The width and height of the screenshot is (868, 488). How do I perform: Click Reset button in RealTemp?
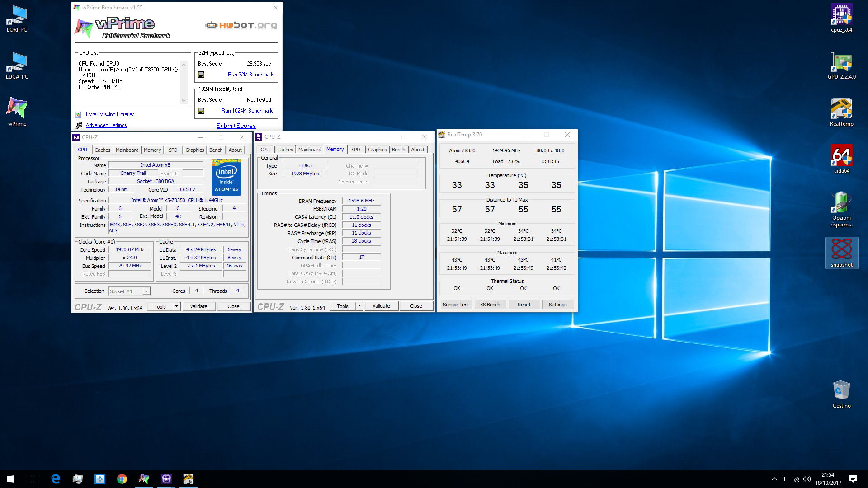tap(524, 305)
